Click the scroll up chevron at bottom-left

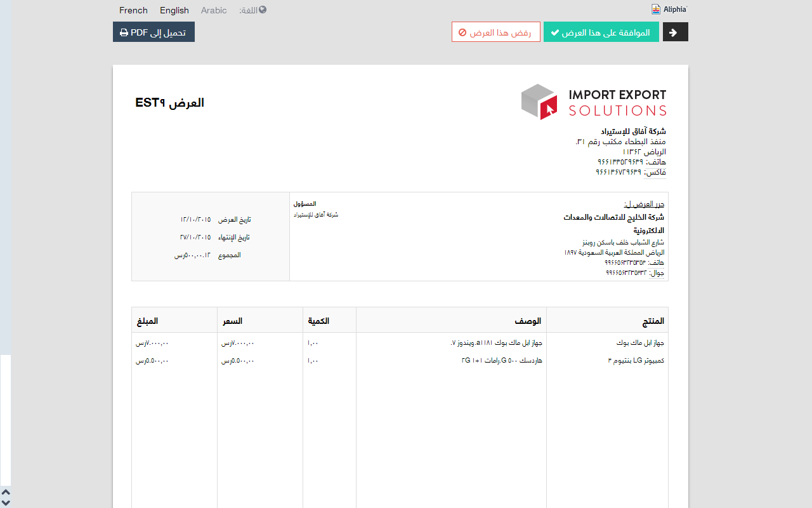6,492
